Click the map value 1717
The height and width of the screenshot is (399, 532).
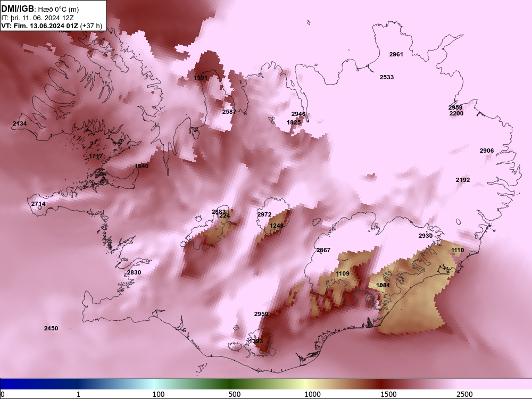tap(96, 156)
